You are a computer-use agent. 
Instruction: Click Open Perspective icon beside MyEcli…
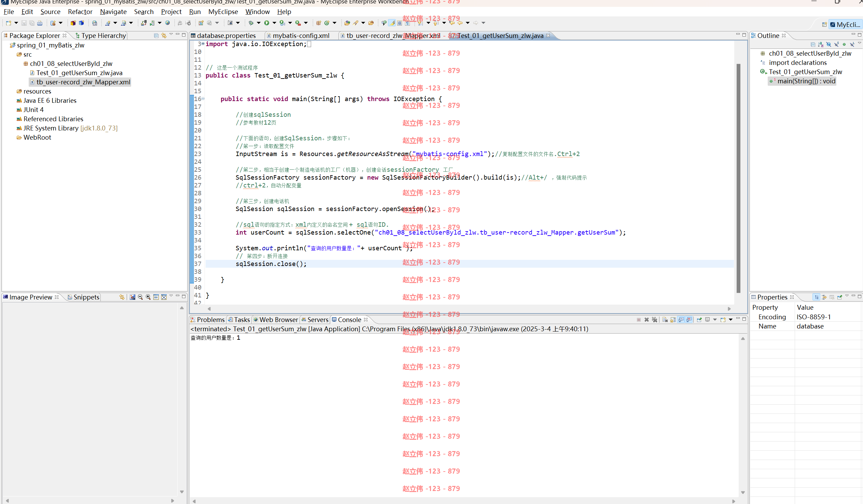point(824,25)
